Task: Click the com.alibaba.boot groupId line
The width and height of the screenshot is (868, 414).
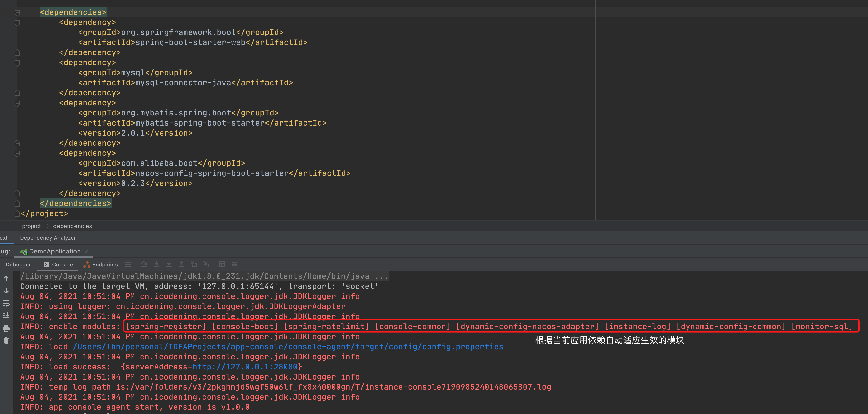Action: click(x=161, y=163)
